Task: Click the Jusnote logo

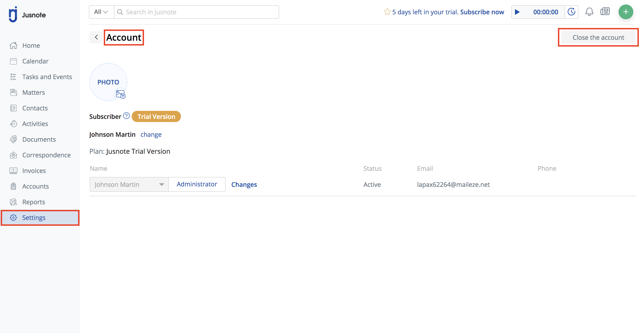Action: point(27,15)
